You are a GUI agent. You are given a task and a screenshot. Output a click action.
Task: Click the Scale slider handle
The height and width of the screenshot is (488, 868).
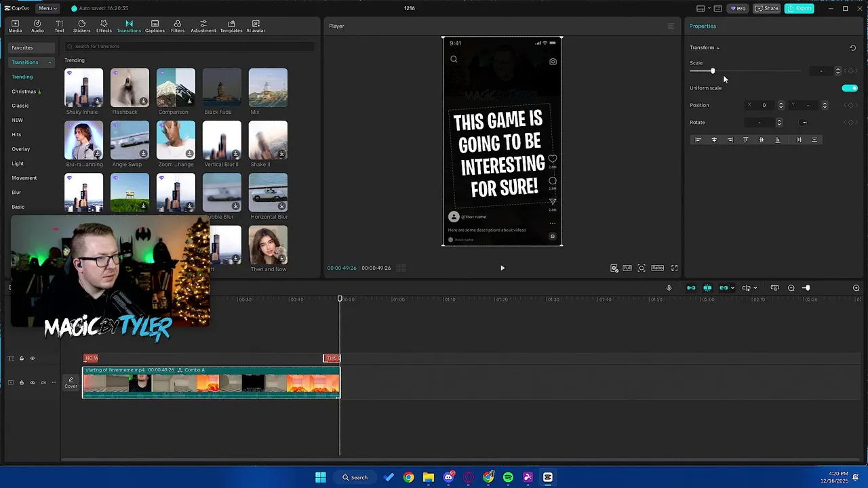[713, 71]
